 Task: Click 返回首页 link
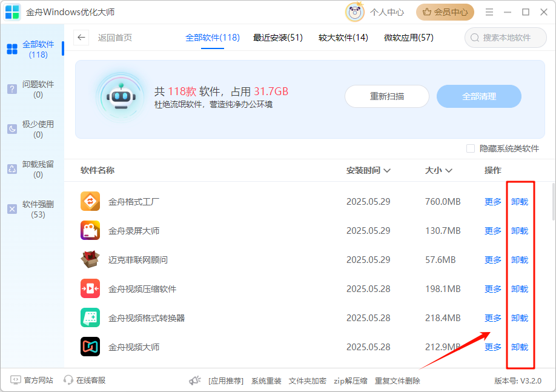coord(115,38)
